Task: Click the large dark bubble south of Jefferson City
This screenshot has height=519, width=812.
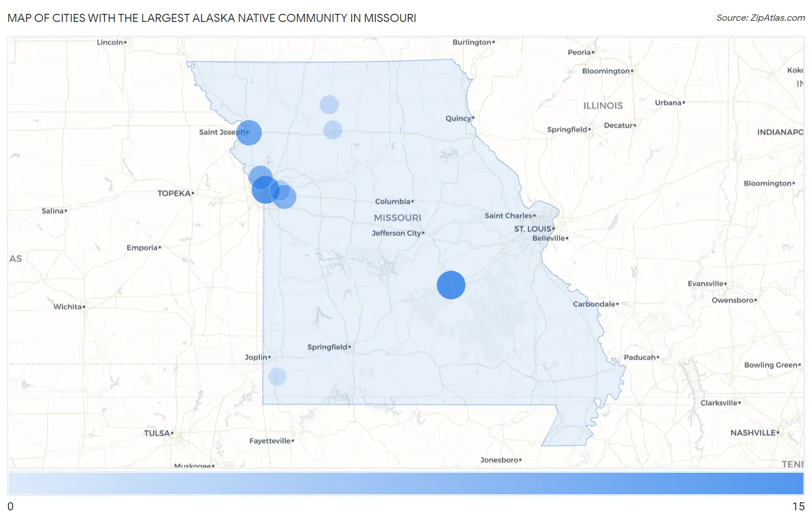Action: tap(451, 285)
